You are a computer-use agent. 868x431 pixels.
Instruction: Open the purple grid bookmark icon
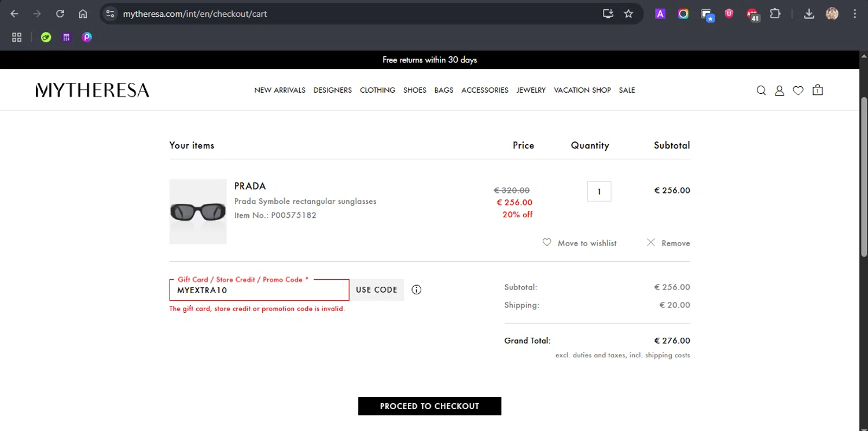pyautogui.click(x=67, y=37)
